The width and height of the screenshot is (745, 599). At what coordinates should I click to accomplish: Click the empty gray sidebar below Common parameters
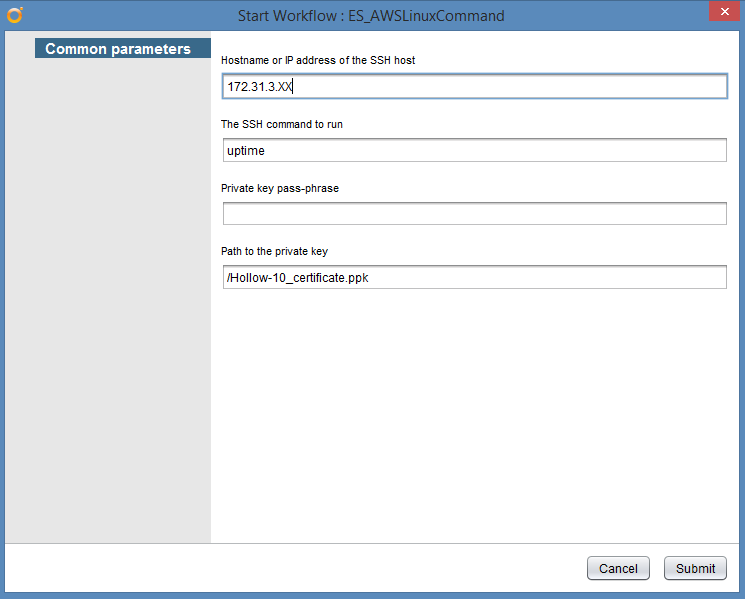(108, 300)
